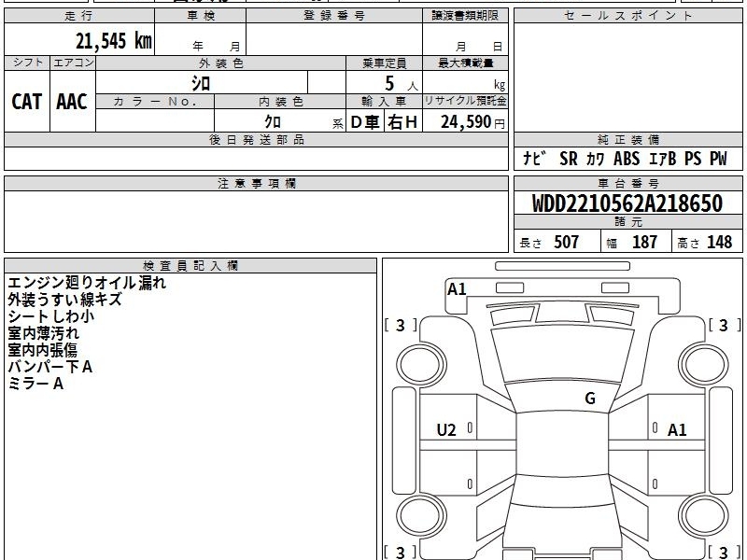Click the 乗車定員 header
747x560 pixels.
384,63
